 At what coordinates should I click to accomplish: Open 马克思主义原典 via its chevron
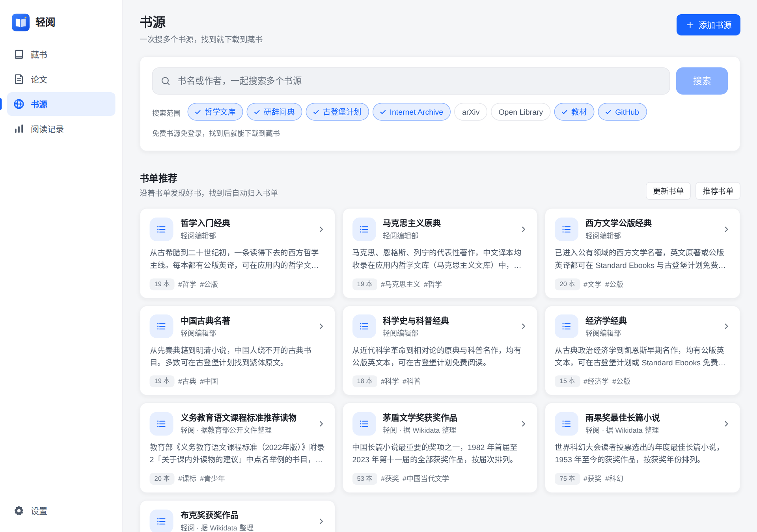tap(524, 229)
